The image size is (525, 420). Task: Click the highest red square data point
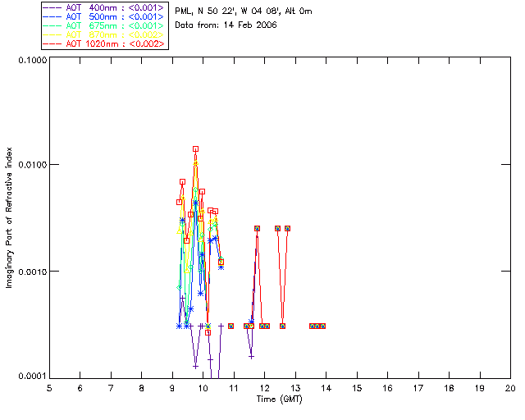tap(195, 149)
